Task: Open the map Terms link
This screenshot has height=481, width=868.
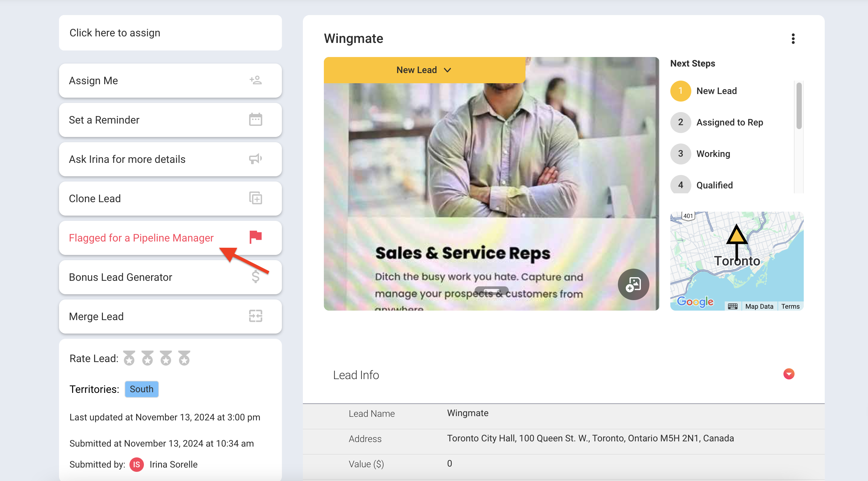Action: (x=790, y=306)
